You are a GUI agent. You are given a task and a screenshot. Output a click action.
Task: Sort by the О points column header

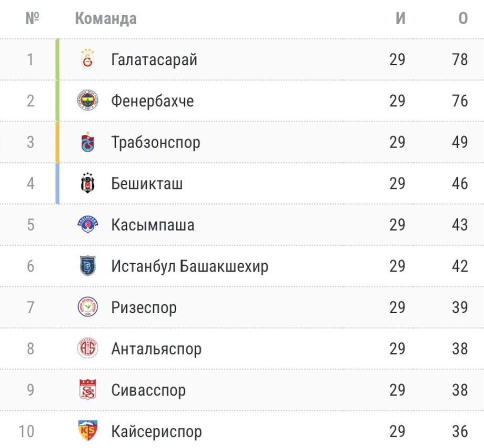[462, 18]
